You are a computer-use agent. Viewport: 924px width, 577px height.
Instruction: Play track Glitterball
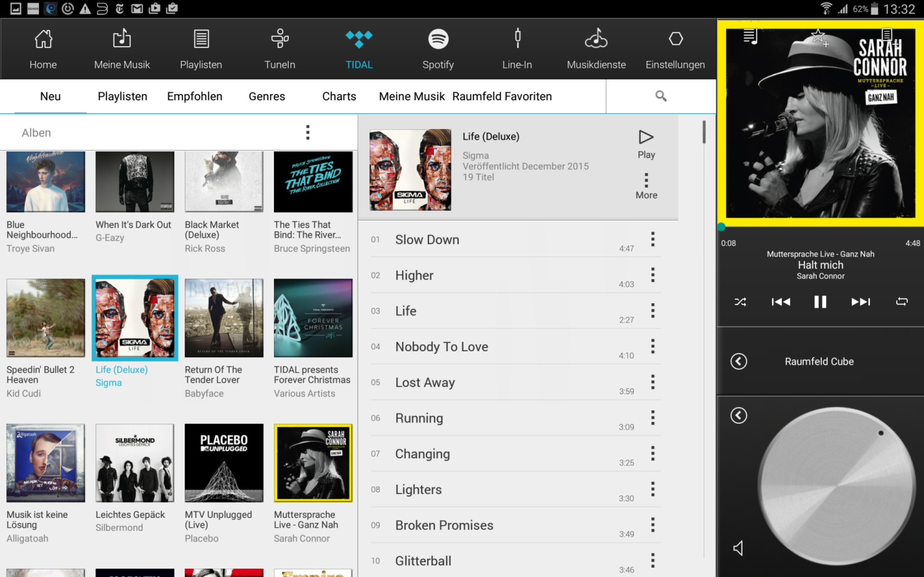pyautogui.click(x=423, y=561)
